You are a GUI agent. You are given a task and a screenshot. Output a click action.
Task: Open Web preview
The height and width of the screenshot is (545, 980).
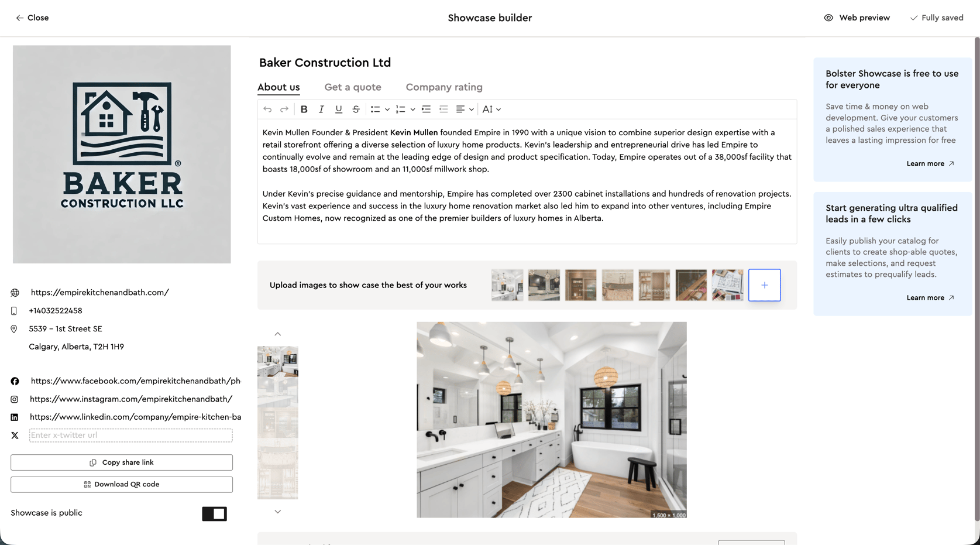857,18
